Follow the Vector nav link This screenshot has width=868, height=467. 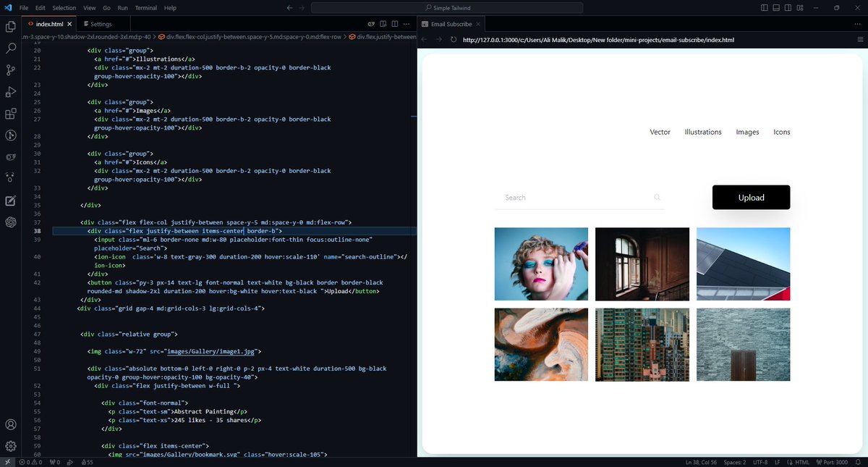click(660, 132)
